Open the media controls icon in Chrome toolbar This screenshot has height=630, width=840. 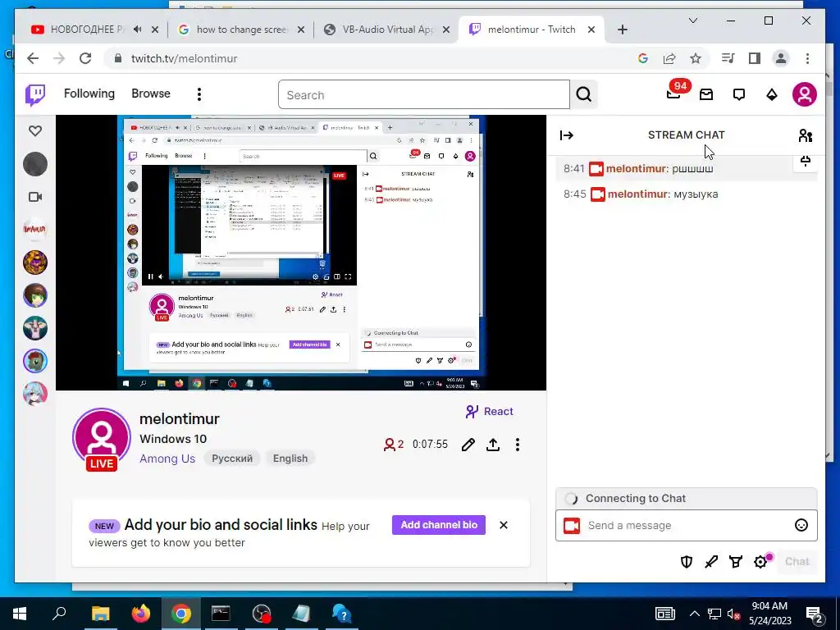pyautogui.click(x=728, y=58)
